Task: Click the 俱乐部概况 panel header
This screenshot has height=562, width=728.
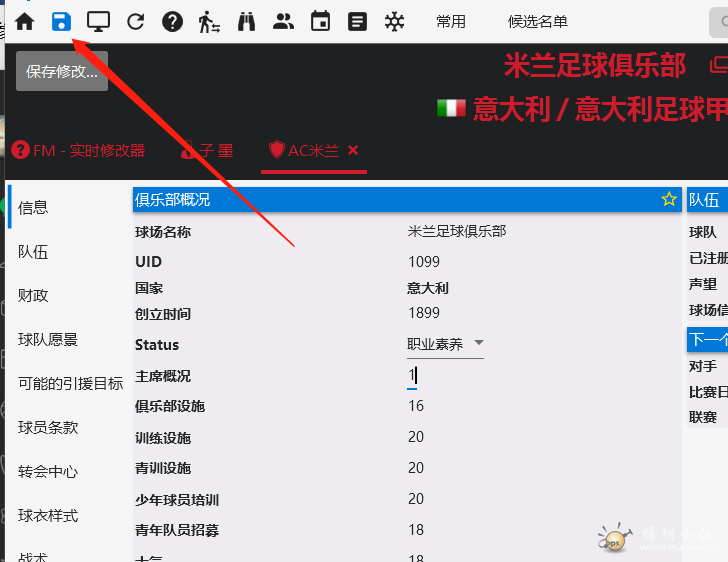Action: [407, 199]
